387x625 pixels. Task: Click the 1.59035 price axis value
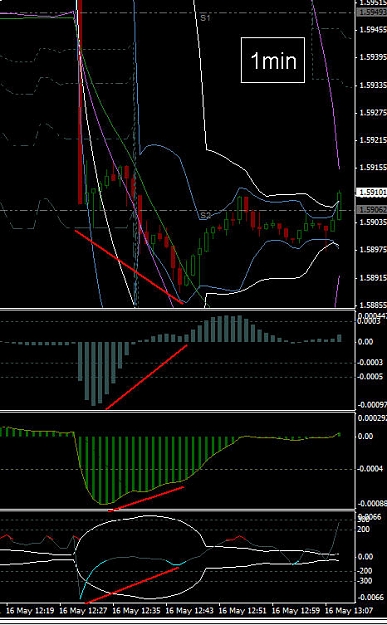click(x=373, y=222)
